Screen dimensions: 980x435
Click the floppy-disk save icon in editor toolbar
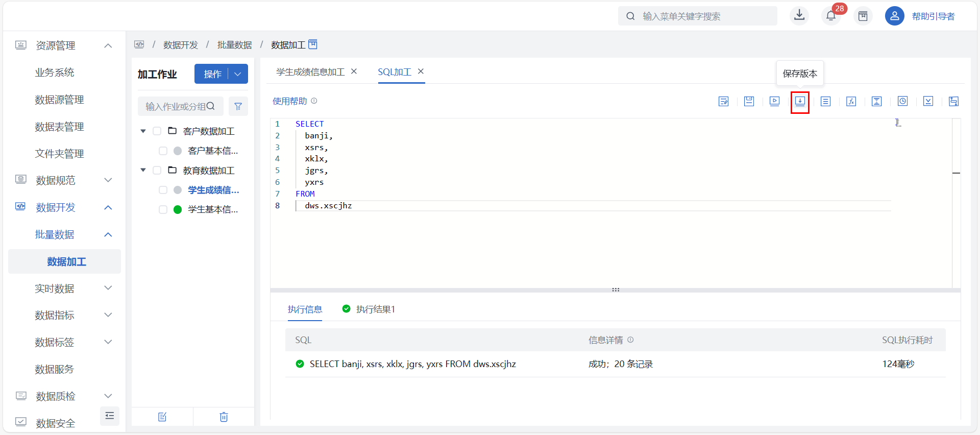(749, 101)
